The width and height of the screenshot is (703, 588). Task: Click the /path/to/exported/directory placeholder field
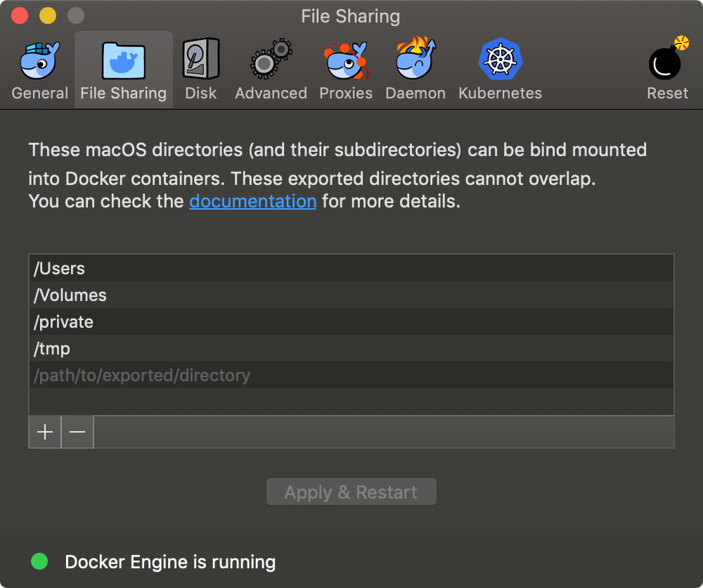pos(351,375)
